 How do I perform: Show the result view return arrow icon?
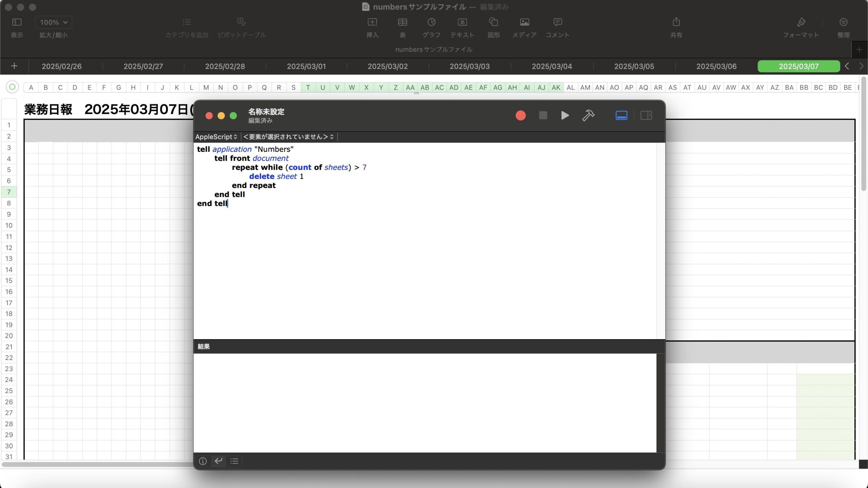tap(219, 461)
